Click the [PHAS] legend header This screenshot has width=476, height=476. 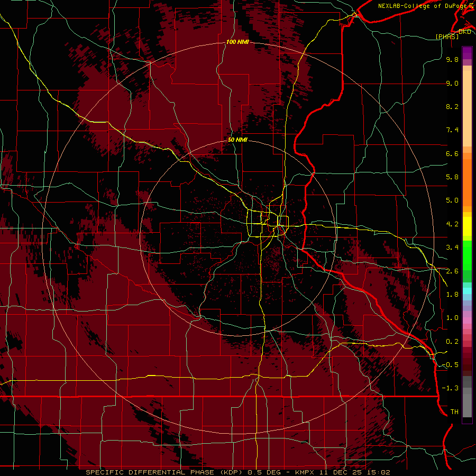[x=447, y=36]
